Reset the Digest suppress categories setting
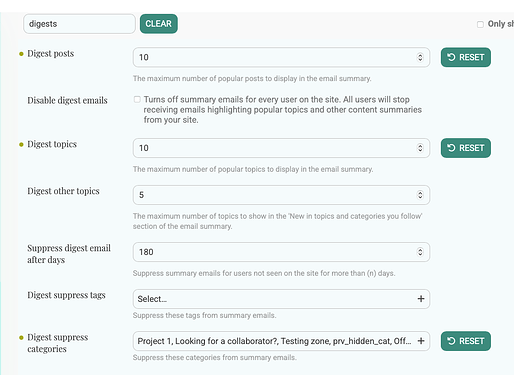Viewport: 514px width, 375px height. point(466,341)
